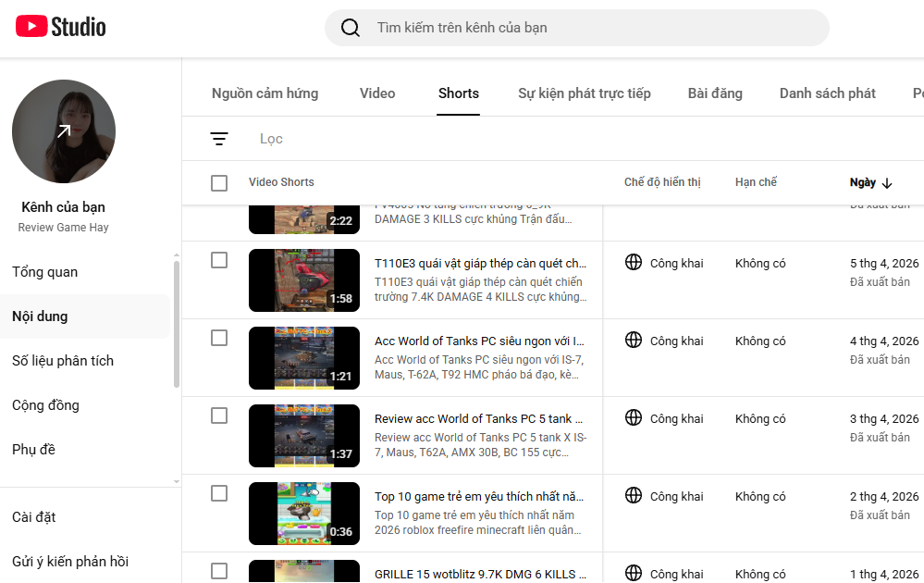Click the sidebar vertical scrollbar

pyautogui.click(x=176, y=324)
